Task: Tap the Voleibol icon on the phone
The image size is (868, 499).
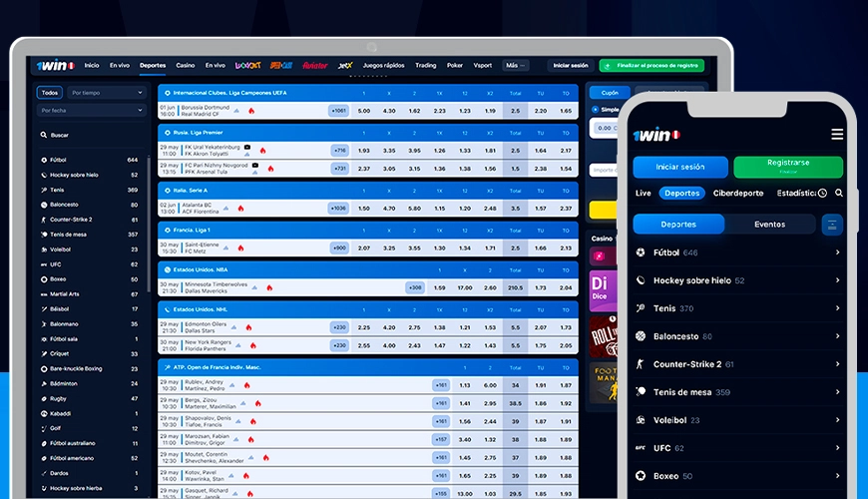Action: [x=641, y=420]
